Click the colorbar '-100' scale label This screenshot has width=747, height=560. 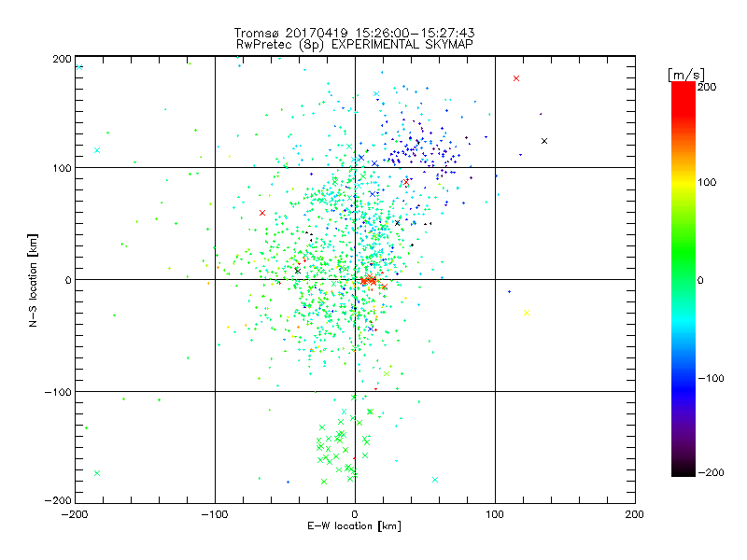pyautogui.click(x=711, y=378)
